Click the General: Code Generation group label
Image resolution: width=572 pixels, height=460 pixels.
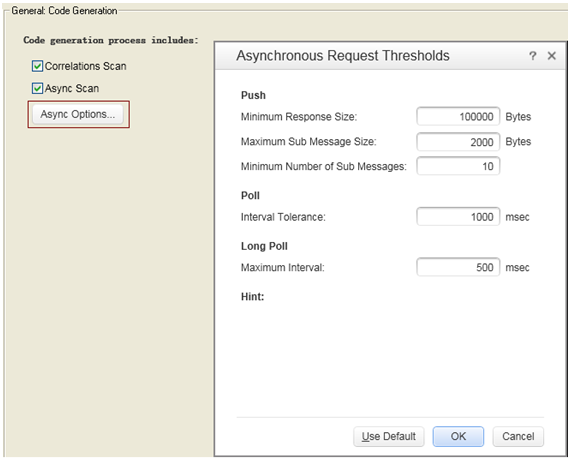64,11
